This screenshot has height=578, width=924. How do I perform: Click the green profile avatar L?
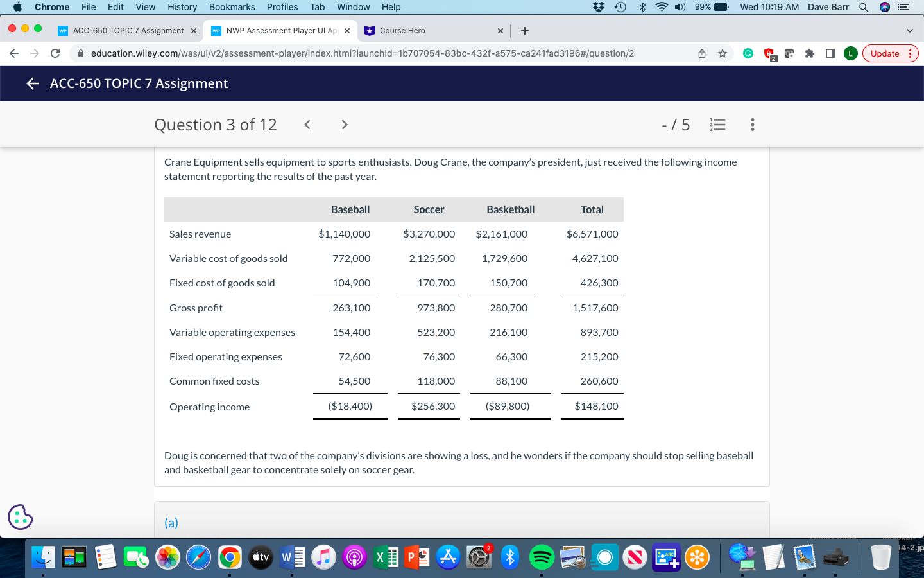850,53
